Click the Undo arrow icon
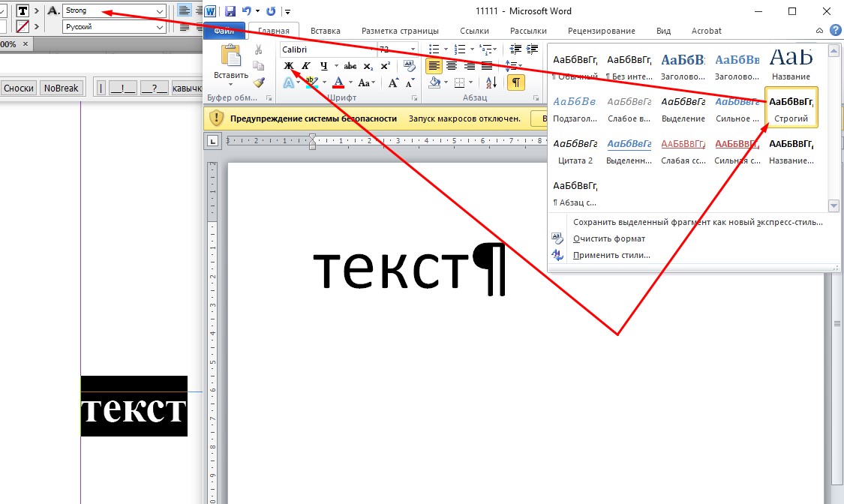844x504 pixels. pyautogui.click(x=247, y=11)
